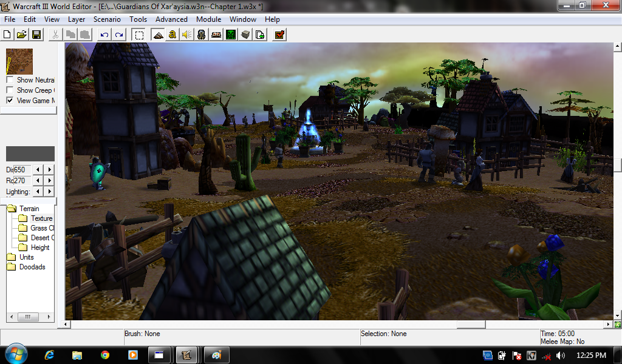
Task: Expand the Units folder in the tree
Action: coord(21,257)
